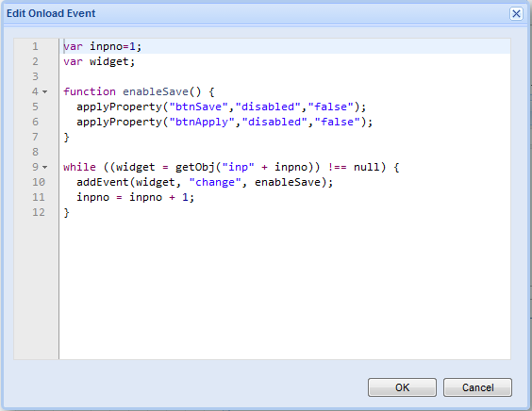The image size is (532, 411).
Task: Select line number 10 in gutter
Action: (x=39, y=182)
